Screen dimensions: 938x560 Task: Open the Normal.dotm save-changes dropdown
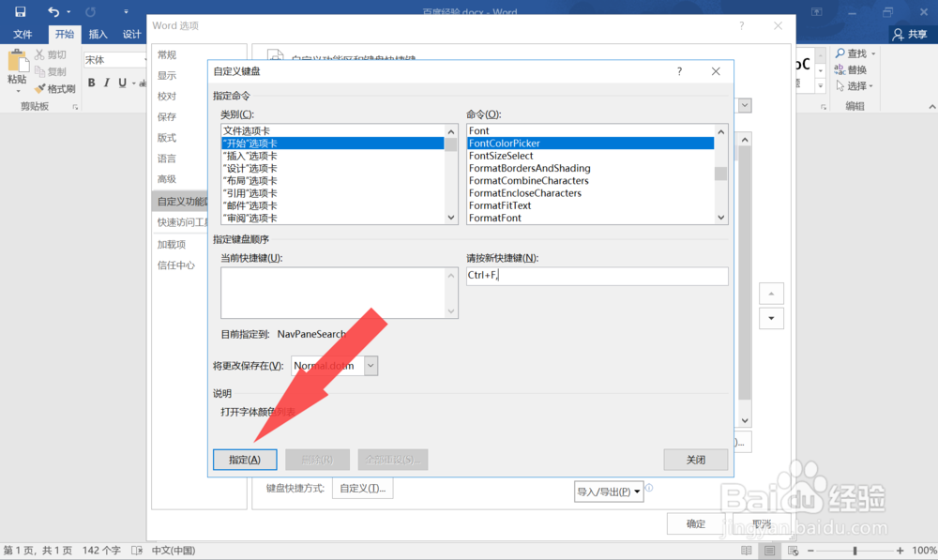tap(370, 365)
